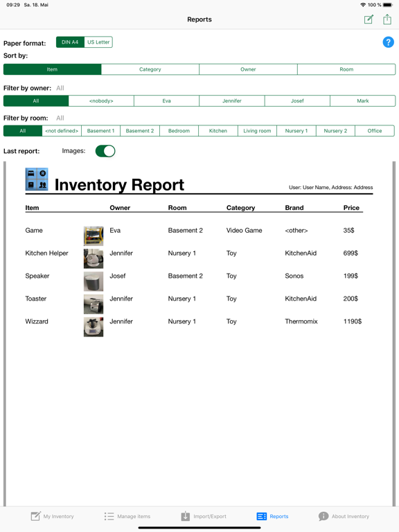Open Import/Export download icon
Viewport: 399px width, 532px height.
pos(185,516)
